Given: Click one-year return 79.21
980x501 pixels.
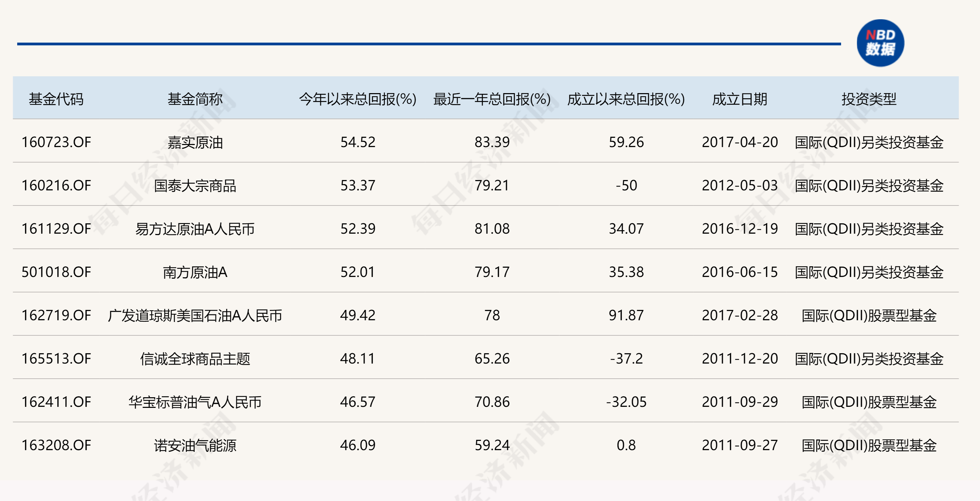Looking at the screenshot, I should (x=492, y=186).
